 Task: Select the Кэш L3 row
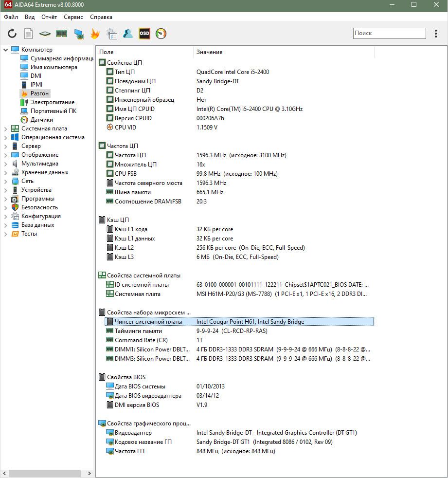pos(239,257)
